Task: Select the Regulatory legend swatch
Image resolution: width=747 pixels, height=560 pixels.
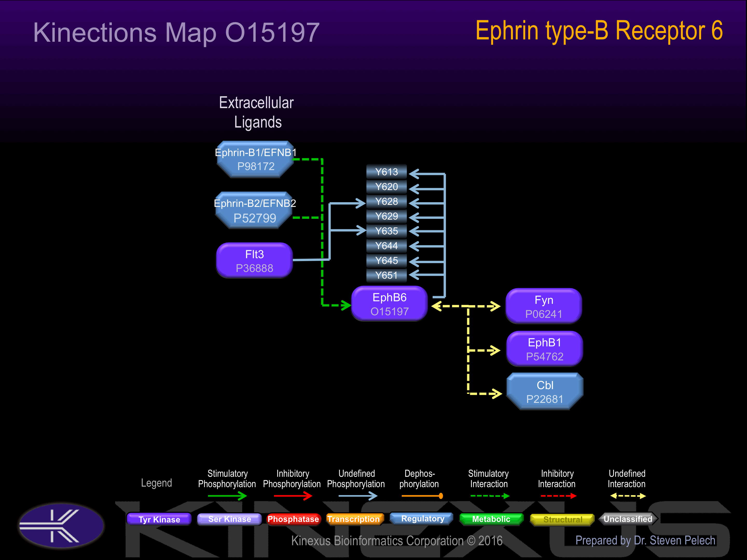Action: [x=422, y=519]
